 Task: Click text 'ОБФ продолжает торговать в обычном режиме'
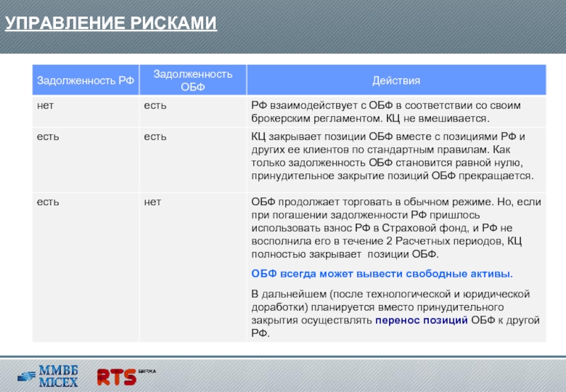[x=372, y=202]
